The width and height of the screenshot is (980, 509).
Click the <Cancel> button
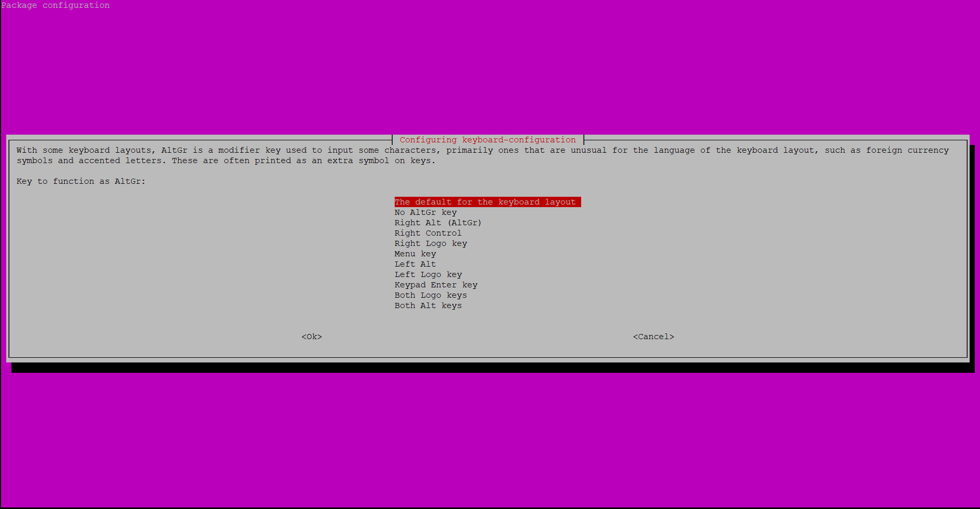pyautogui.click(x=654, y=337)
